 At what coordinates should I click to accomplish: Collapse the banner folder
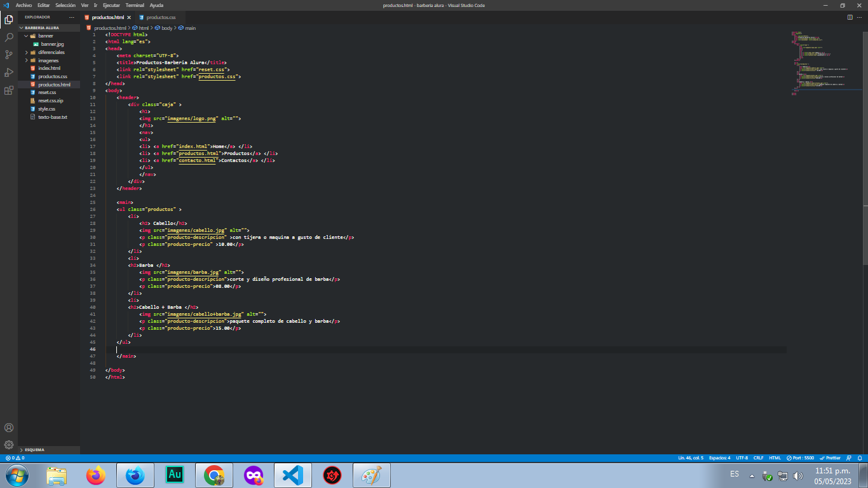point(50,36)
